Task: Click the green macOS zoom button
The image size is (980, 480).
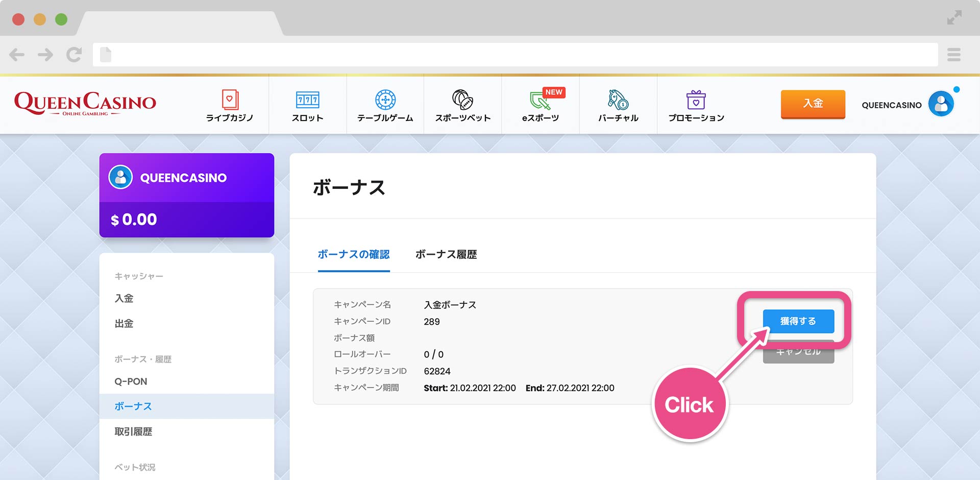Action: pyautogui.click(x=61, y=19)
